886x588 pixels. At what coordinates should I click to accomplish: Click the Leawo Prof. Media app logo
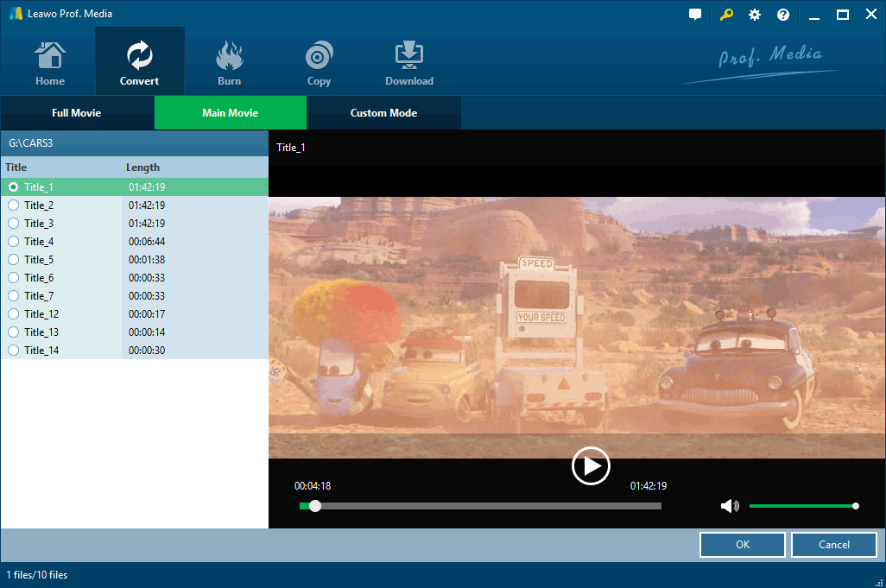[16, 14]
